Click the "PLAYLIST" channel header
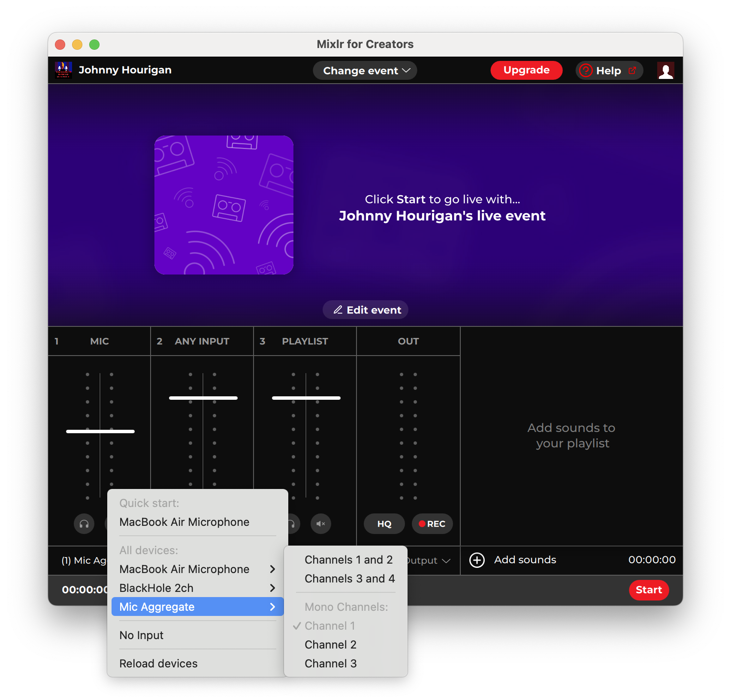Screen dimensions: 731x700 click(305, 341)
